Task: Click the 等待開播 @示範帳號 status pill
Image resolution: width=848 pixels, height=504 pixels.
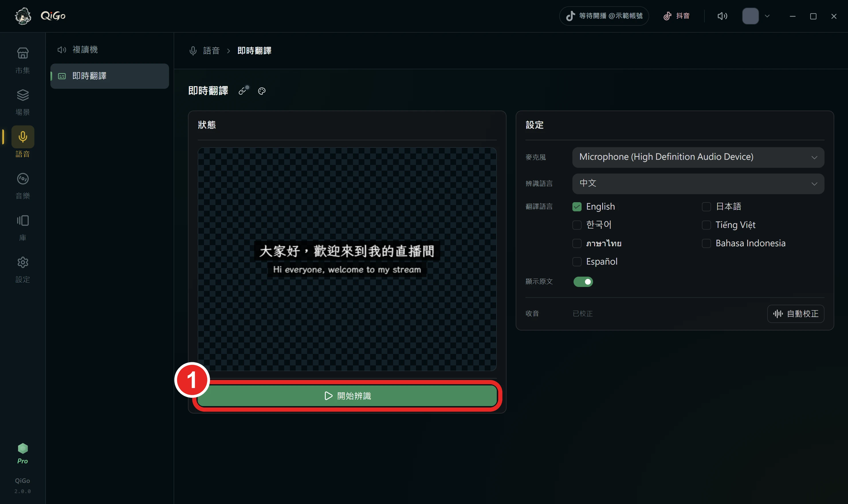Action: (604, 16)
